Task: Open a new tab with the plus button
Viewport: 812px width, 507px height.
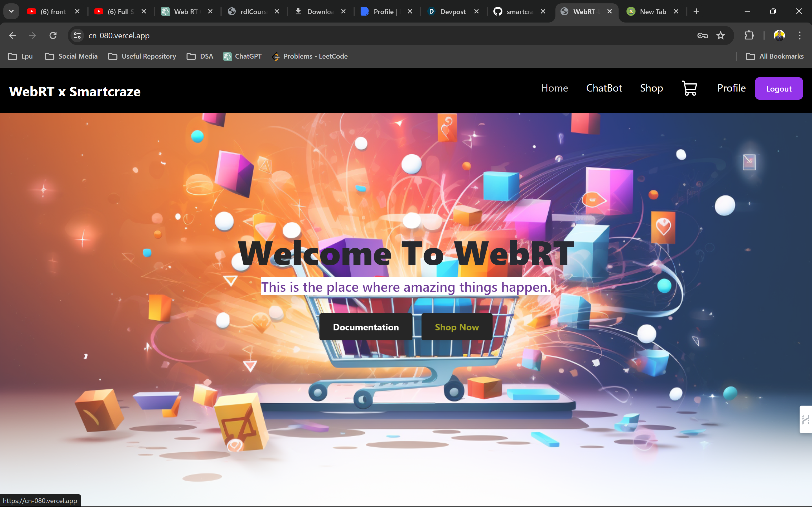Action: point(696,12)
